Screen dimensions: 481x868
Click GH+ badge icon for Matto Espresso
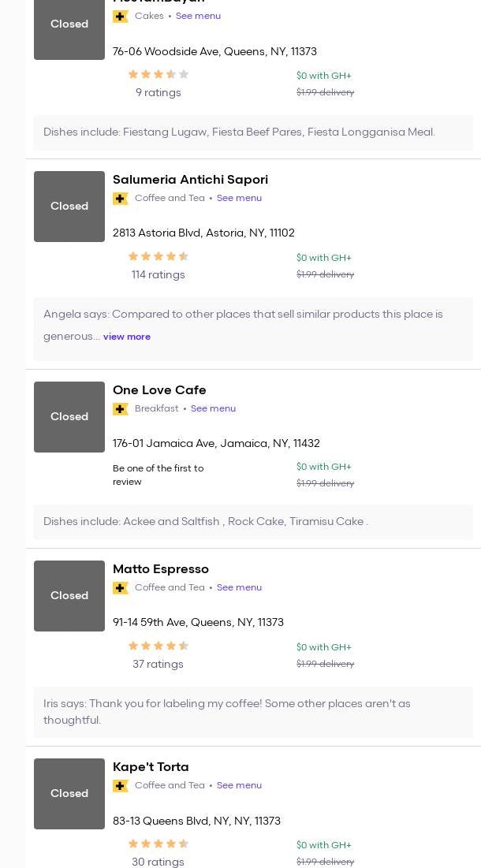[x=121, y=588]
